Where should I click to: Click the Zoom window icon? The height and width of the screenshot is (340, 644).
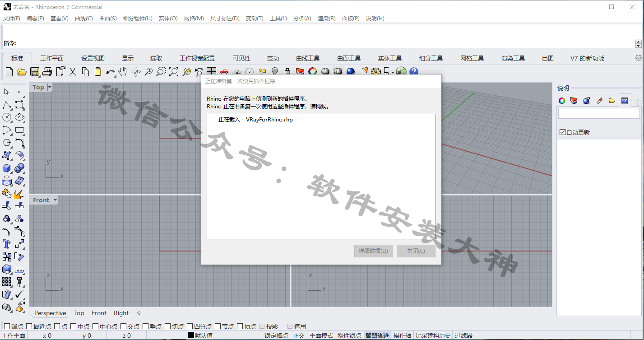[161, 72]
